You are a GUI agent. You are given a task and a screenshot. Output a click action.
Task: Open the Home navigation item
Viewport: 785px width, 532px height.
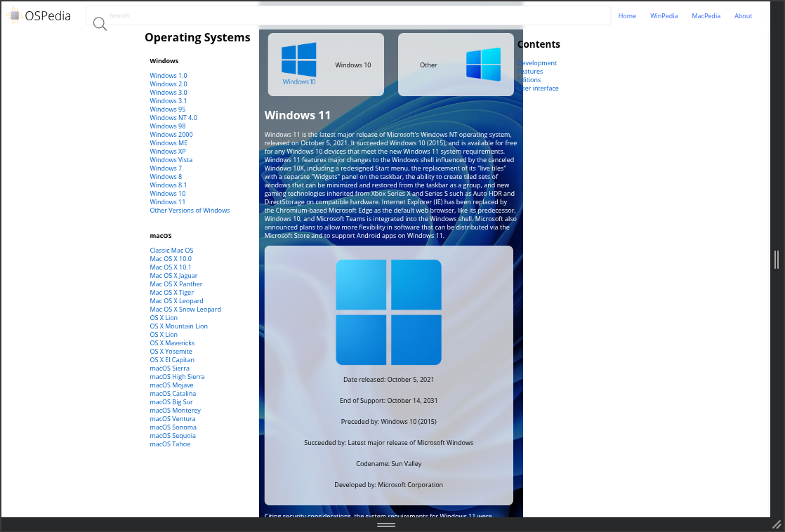click(626, 16)
